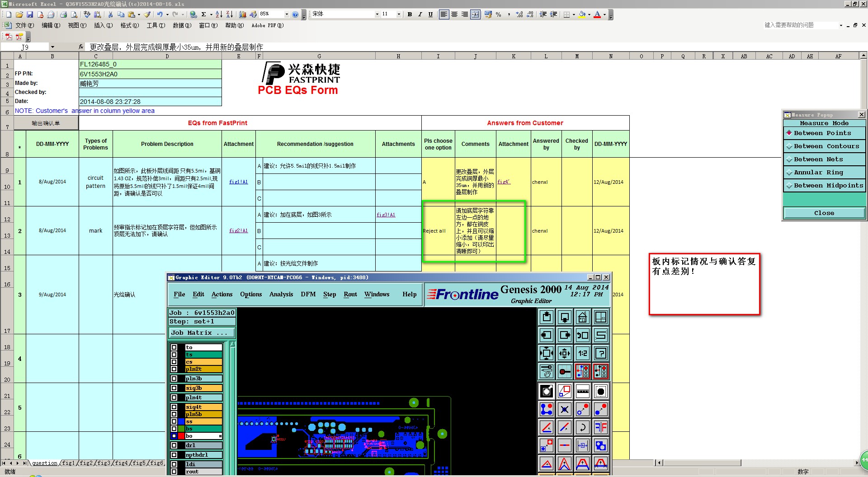
Task: Open the font name 宋体 dropdown
Action: [x=377, y=14]
